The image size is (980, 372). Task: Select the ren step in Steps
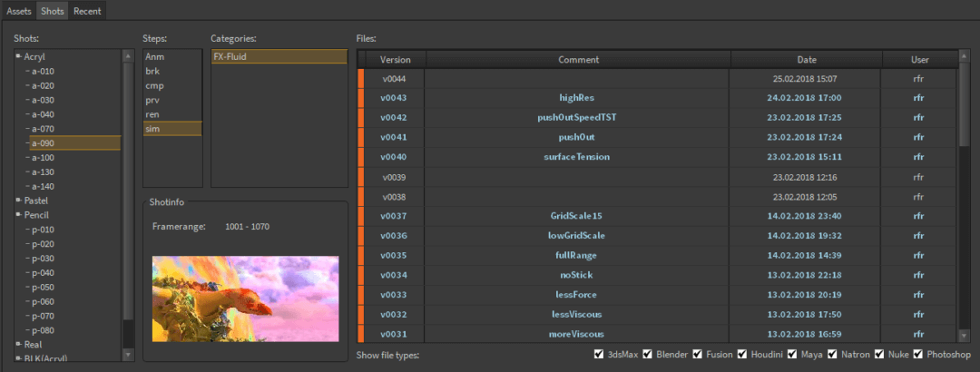tap(153, 114)
